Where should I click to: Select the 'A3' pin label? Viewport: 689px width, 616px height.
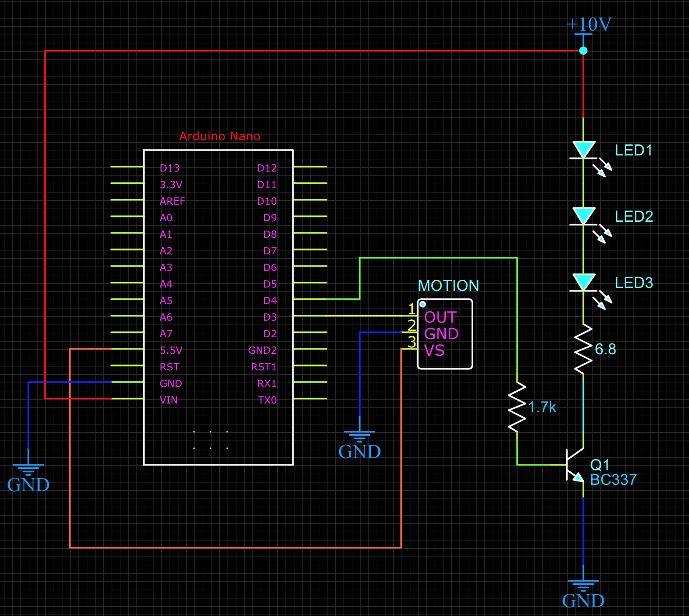click(166, 268)
